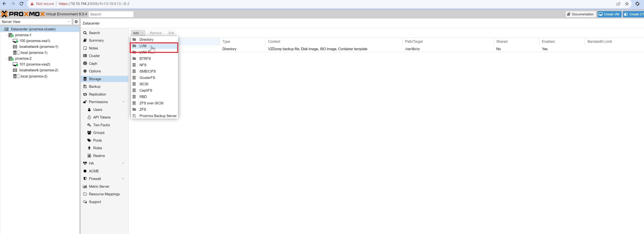This screenshot has height=234, width=644.
Task: Expand the Firewall submenu arrow
Action: point(123,179)
